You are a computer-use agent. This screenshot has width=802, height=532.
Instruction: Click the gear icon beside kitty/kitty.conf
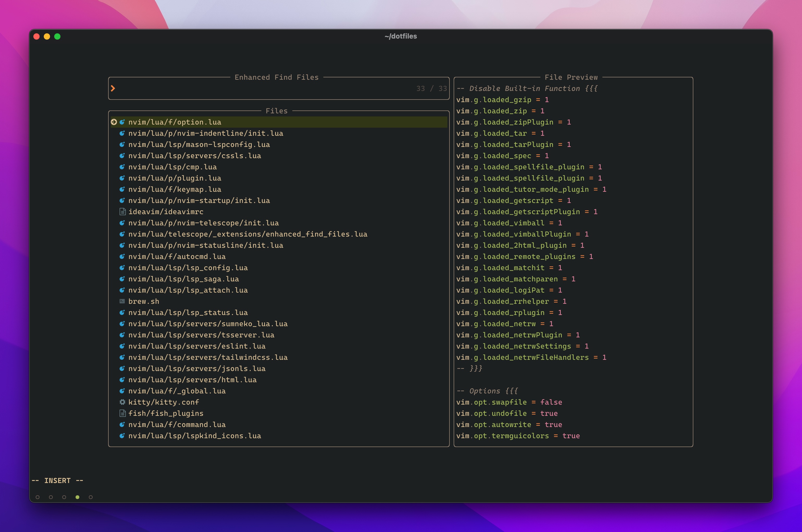click(x=122, y=402)
